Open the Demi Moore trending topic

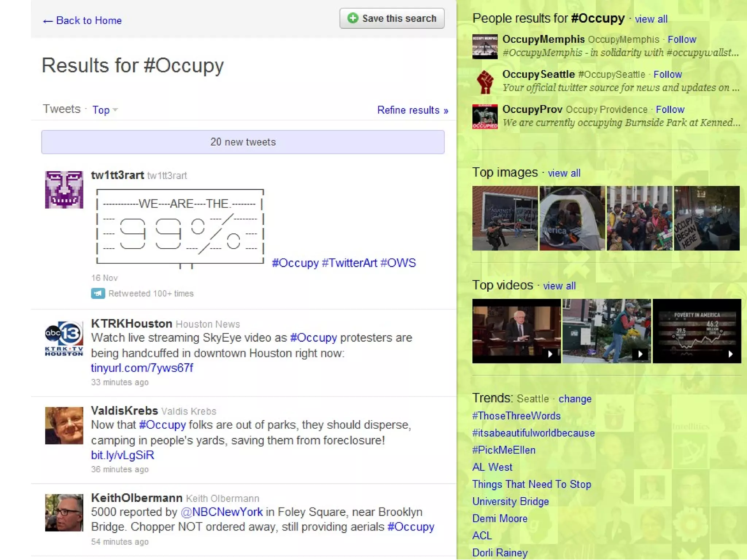coord(500,518)
